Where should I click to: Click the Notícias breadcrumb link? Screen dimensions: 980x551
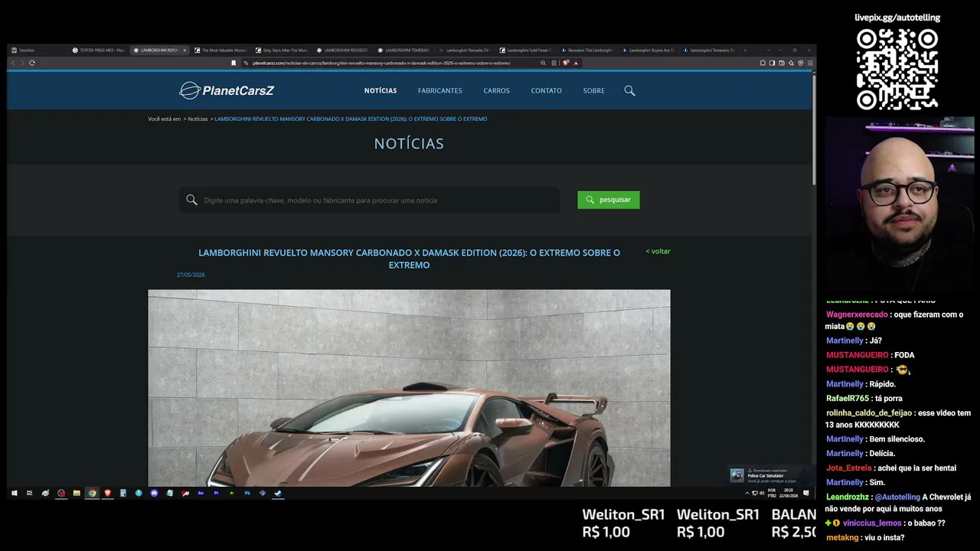pos(198,119)
